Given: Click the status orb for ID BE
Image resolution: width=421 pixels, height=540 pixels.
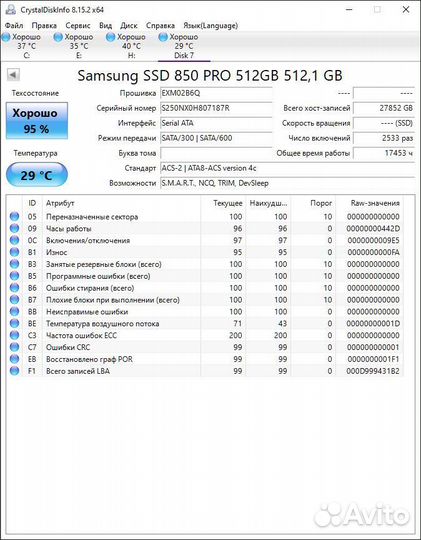Looking at the screenshot, I should 14,323.
